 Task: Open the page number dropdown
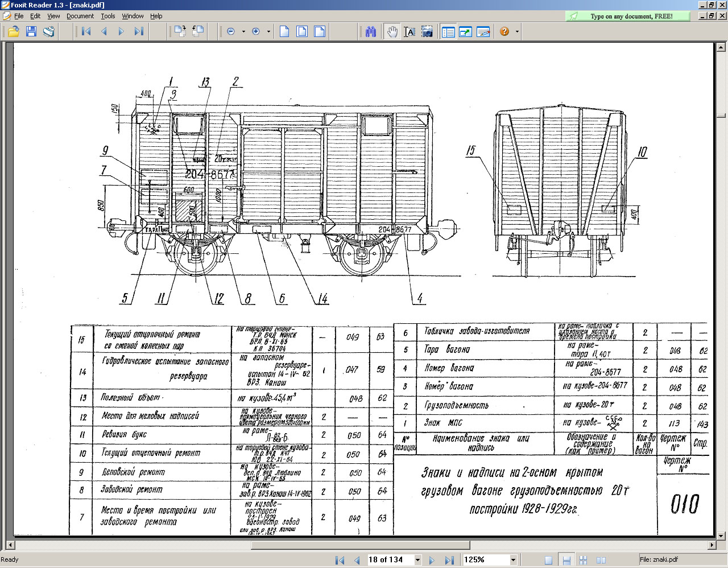tap(417, 560)
